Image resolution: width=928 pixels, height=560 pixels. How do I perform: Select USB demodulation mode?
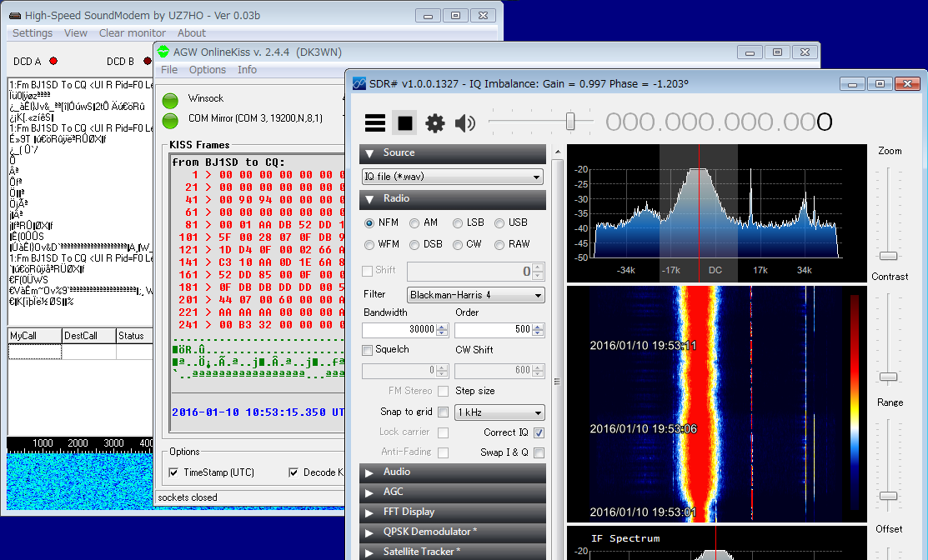tap(499, 223)
